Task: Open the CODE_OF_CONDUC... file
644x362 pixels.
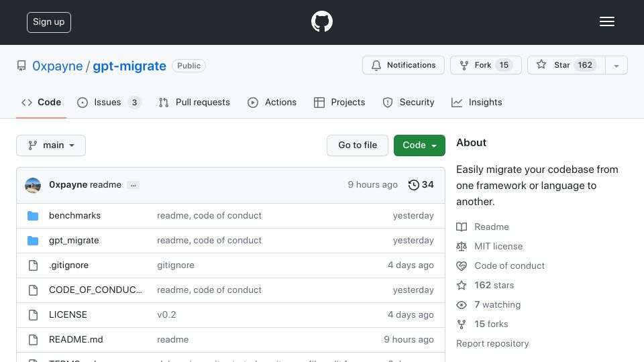Action: (x=95, y=290)
